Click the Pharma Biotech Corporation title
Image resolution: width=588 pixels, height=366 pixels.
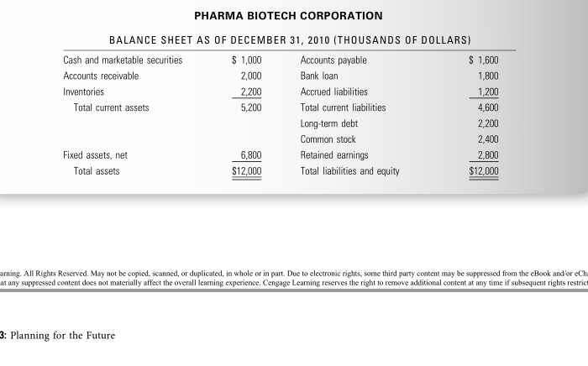288,16
